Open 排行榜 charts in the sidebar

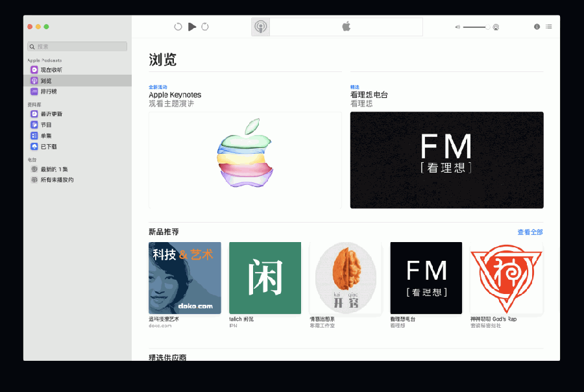pos(77,92)
